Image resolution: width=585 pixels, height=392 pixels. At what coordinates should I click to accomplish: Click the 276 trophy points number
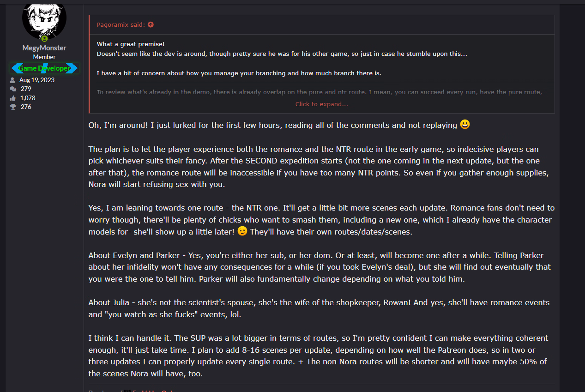[x=26, y=107]
